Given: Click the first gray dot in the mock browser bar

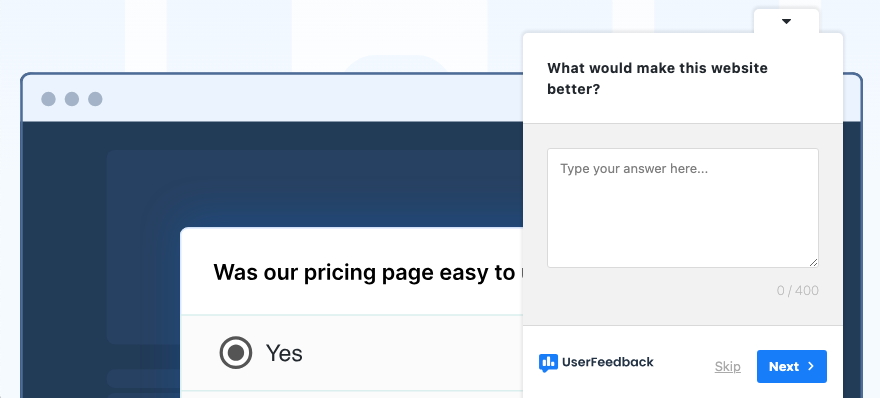Looking at the screenshot, I should tap(48, 99).
